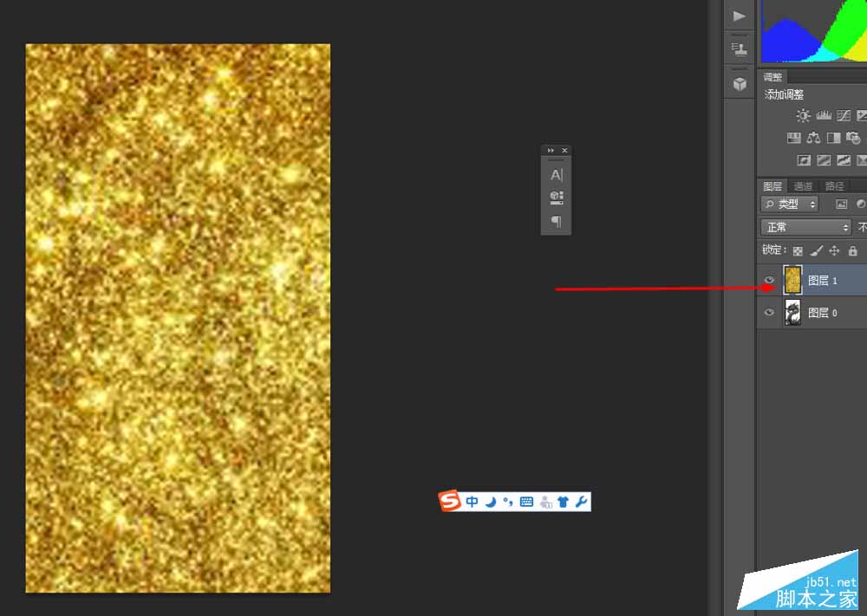Open Sogou skin shirt icon
The image size is (867, 616).
coord(563,502)
